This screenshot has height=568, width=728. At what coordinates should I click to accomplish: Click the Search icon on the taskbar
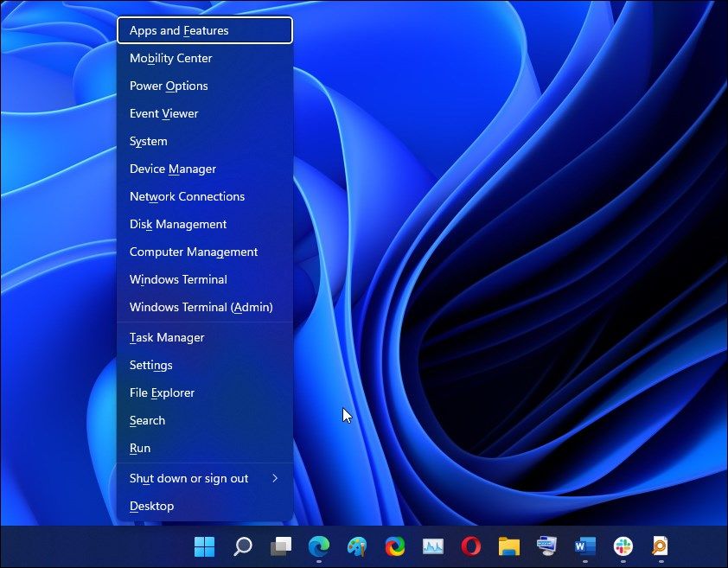pyautogui.click(x=242, y=546)
